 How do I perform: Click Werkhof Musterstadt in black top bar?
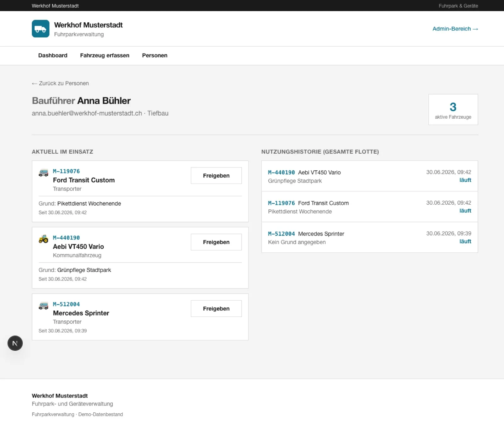coord(55,6)
